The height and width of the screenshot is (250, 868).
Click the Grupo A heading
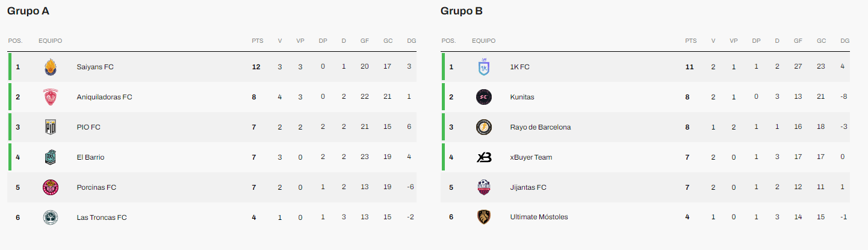(28, 11)
